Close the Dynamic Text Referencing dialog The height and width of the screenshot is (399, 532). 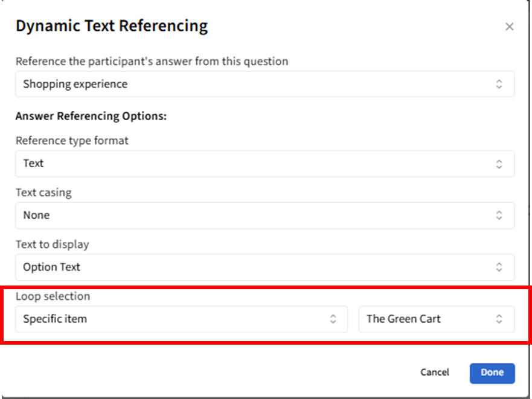click(509, 27)
